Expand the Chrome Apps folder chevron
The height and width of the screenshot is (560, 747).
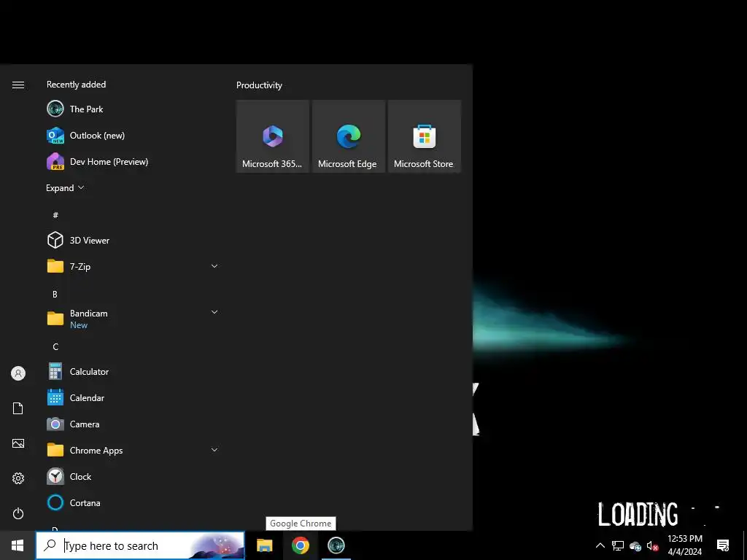(x=214, y=449)
